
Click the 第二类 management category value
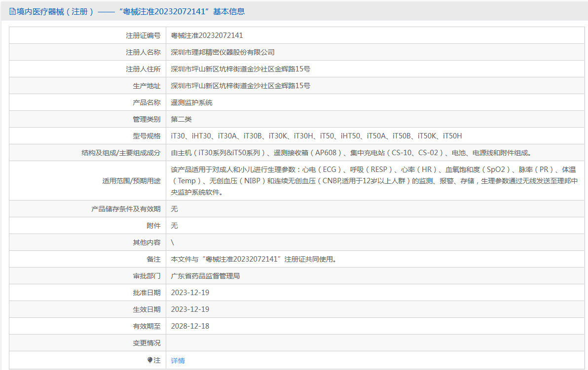point(181,119)
